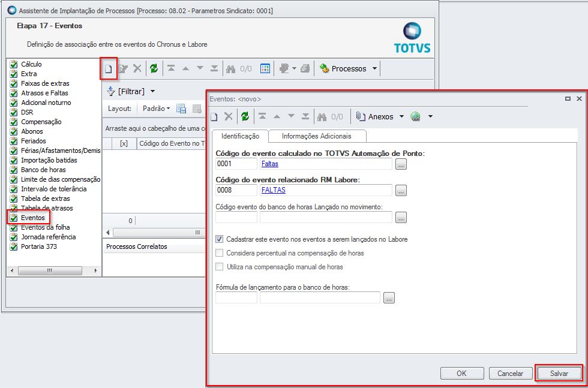Image resolution: width=588 pixels, height=388 pixels.
Task: Select Adicional noturno step
Action: coord(46,103)
